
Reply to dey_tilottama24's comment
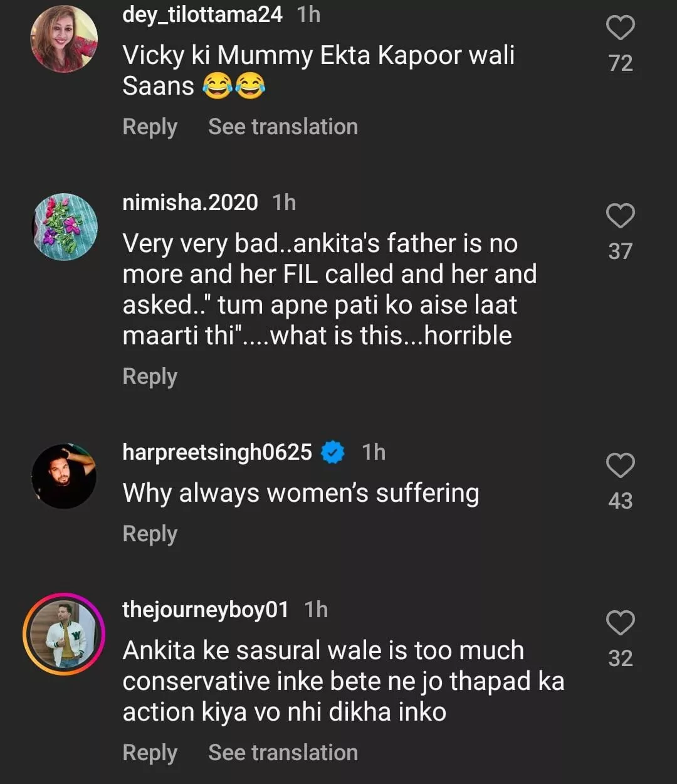coord(150,127)
